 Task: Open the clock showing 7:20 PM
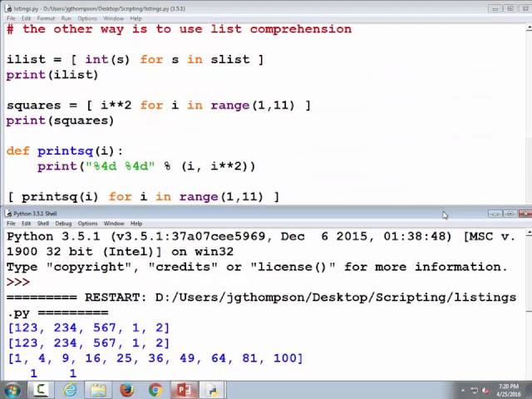[x=509, y=390]
